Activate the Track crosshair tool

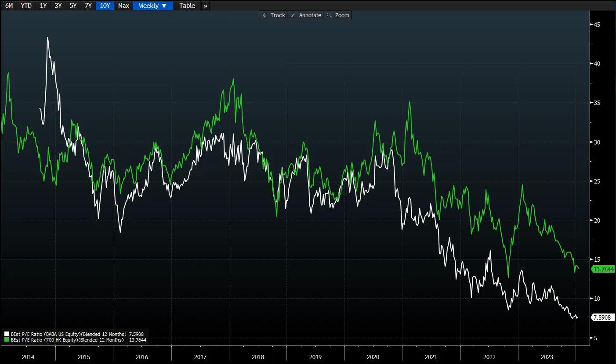point(274,15)
